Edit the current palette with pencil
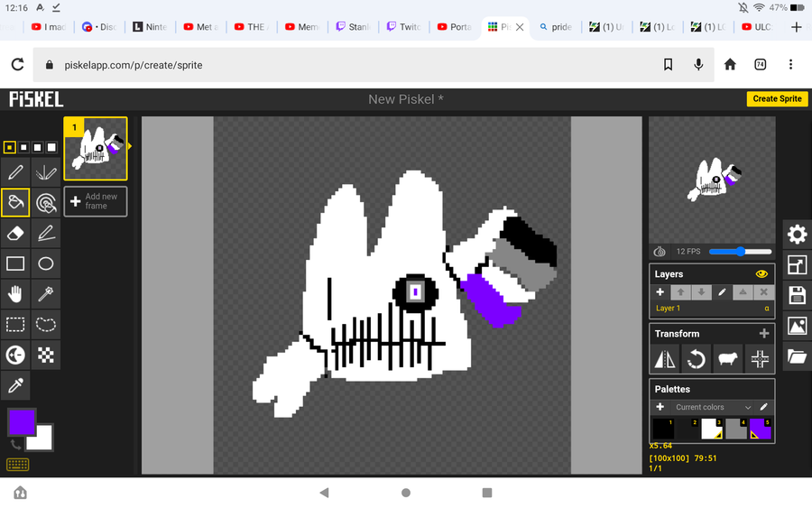Image resolution: width=812 pixels, height=508 pixels. tap(764, 407)
